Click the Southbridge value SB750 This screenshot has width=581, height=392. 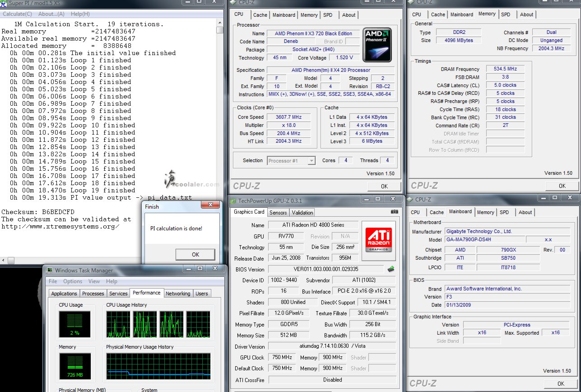(508, 258)
